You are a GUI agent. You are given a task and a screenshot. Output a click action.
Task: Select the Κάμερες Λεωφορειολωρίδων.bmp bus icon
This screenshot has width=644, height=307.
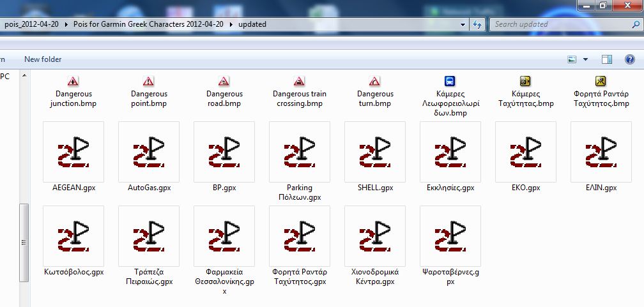point(450,81)
